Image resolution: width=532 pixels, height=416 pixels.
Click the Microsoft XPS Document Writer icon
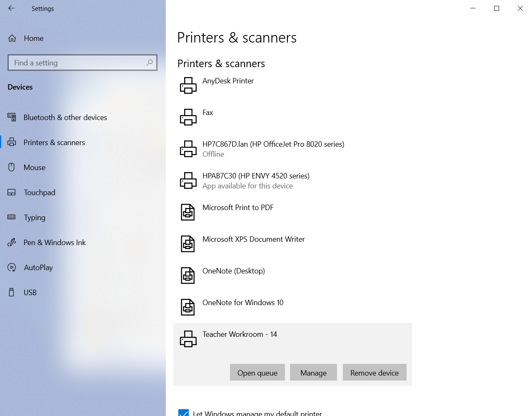click(x=188, y=244)
